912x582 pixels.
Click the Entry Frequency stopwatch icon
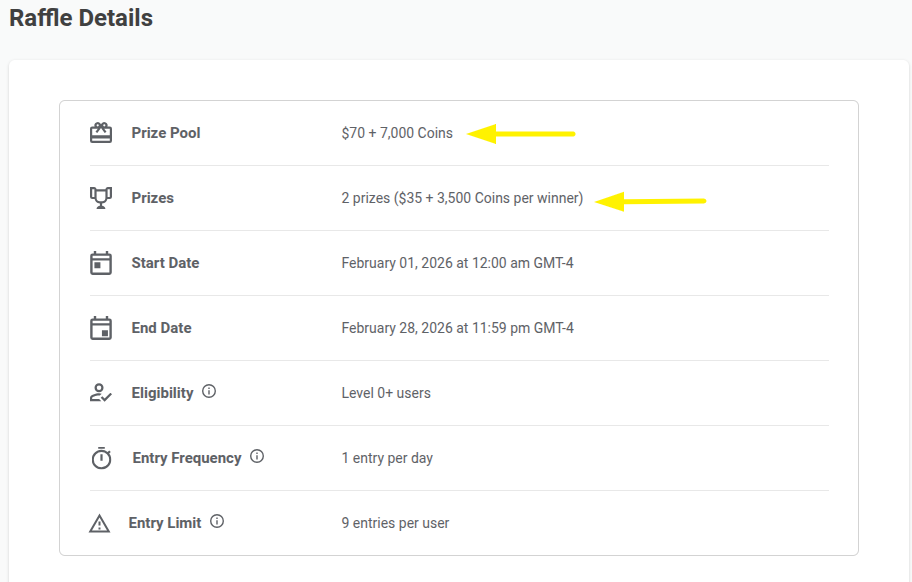pos(101,458)
